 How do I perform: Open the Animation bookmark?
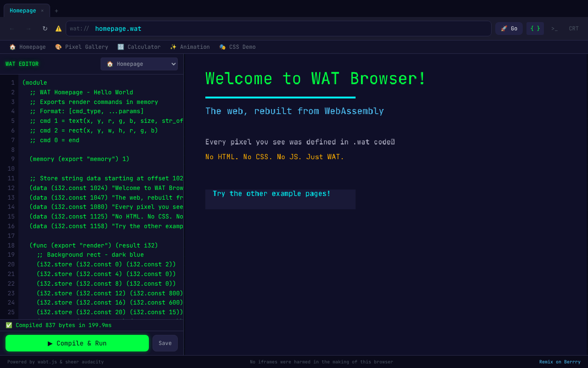(190, 47)
